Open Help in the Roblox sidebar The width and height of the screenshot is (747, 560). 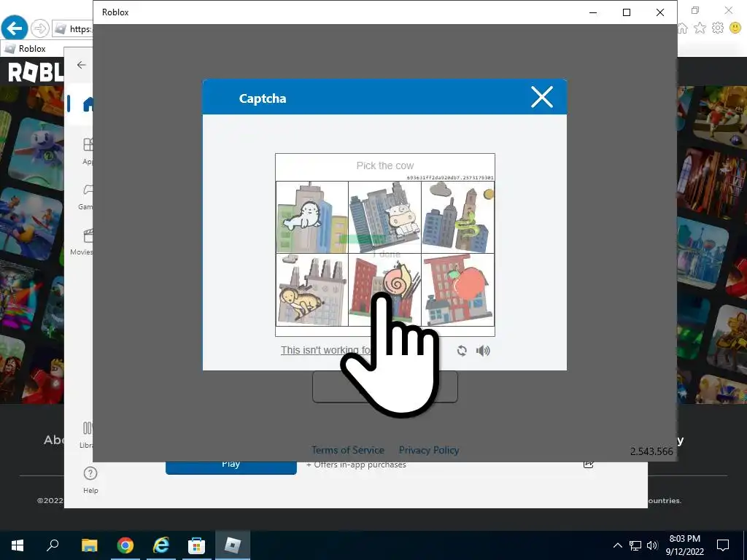click(x=90, y=480)
